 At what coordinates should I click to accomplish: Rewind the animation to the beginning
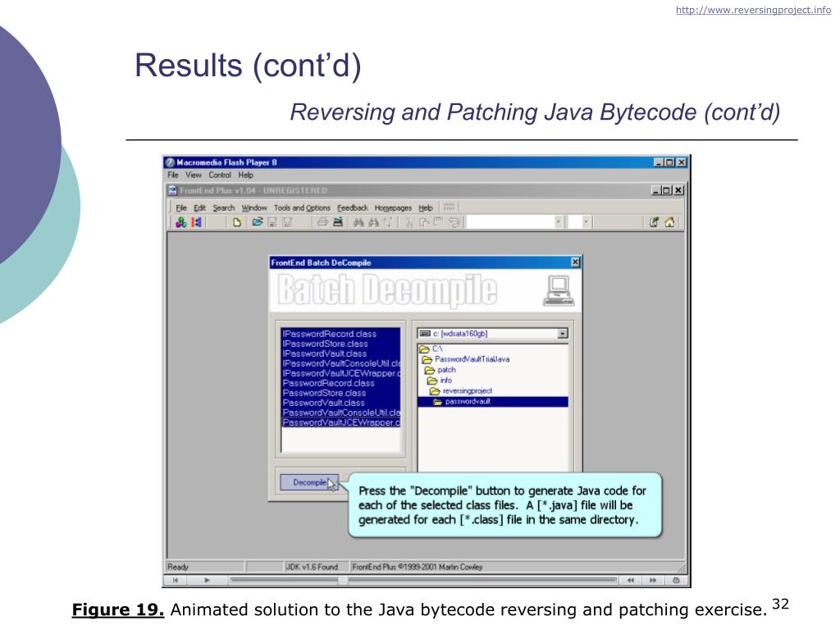(x=176, y=580)
